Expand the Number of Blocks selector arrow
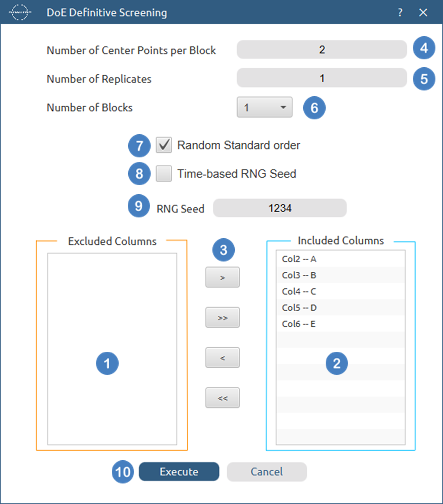The width and height of the screenshot is (443, 504). (x=283, y=107)
